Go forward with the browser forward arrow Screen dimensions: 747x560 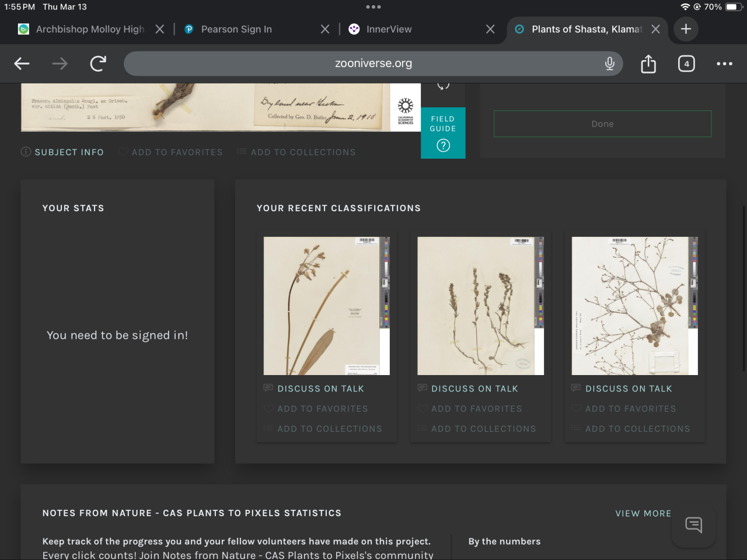(x=60, y=64)
